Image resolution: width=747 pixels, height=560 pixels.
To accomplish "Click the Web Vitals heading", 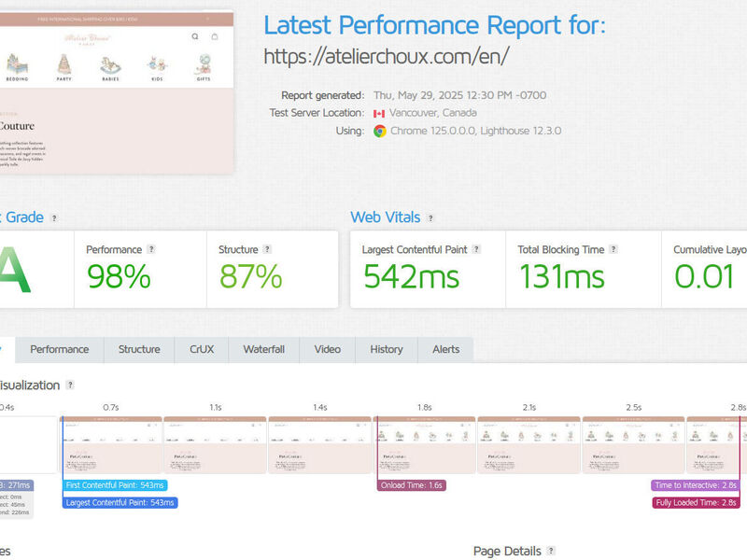I will coord(386,217).
